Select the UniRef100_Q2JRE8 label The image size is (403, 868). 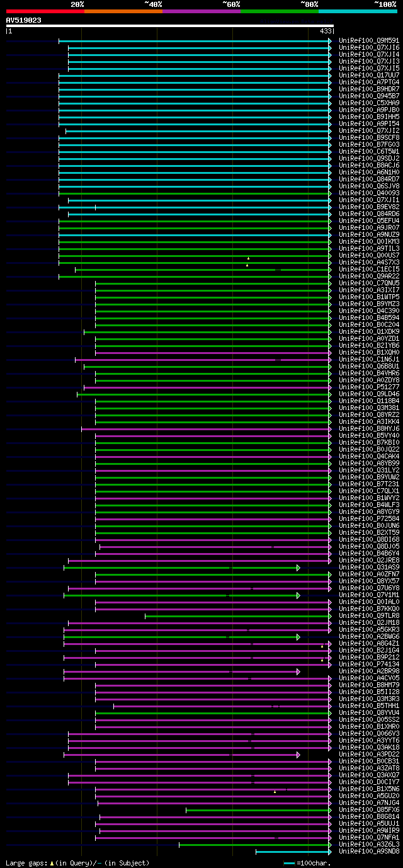pyautogui.click(x=369, y=561)
